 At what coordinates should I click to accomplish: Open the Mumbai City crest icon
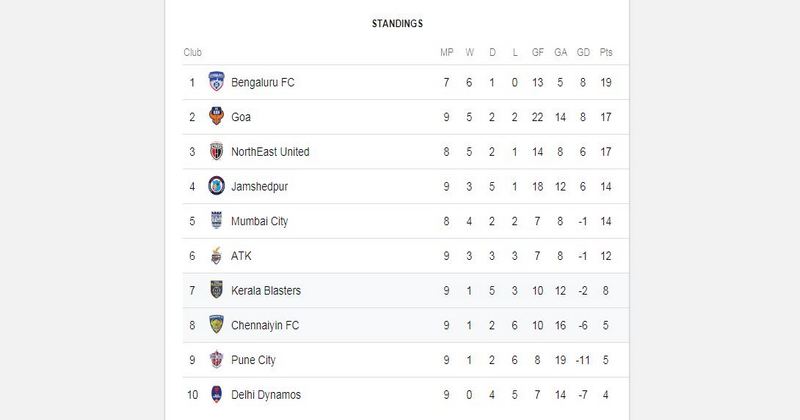click(x=216, y=220)
